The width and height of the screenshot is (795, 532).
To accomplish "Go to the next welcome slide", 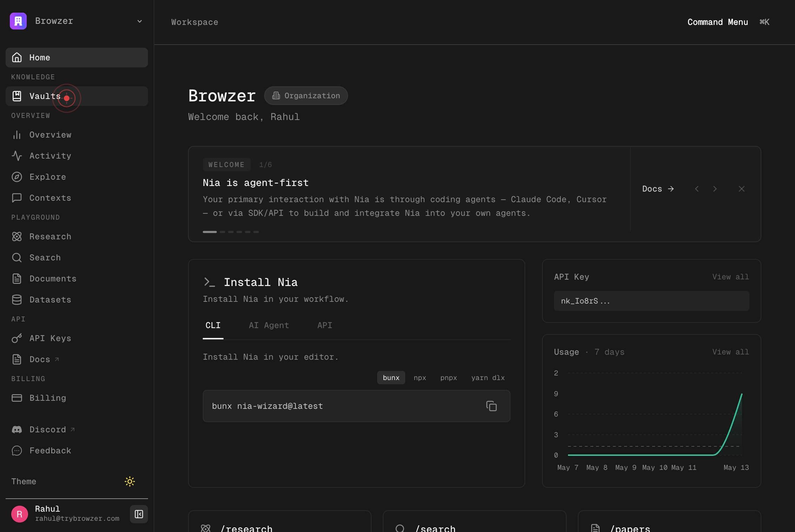I will tap(715, 189).
